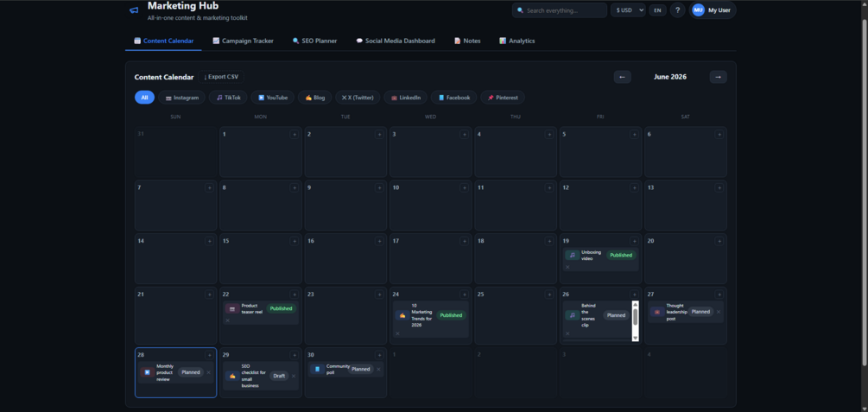The width and height of the screenshot is (868, 412).
Task: Delete the Unboxing video entry
Action: [x=567, y=267]
